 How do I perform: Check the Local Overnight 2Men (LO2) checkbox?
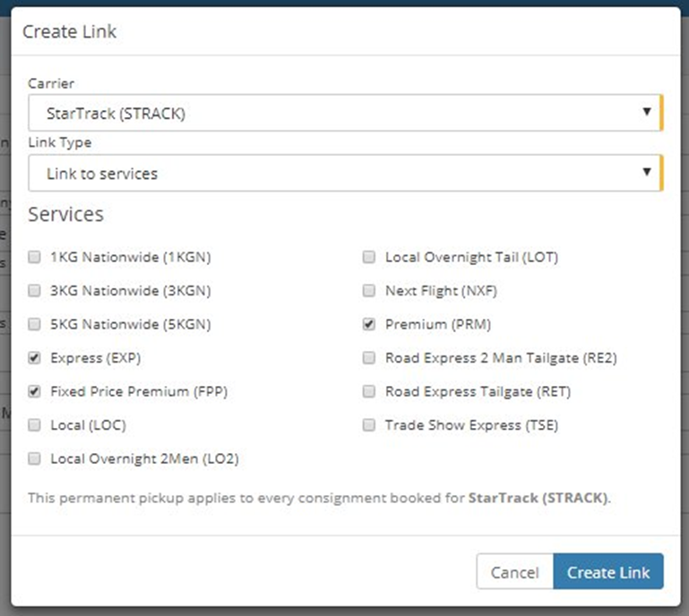(34, 458)
